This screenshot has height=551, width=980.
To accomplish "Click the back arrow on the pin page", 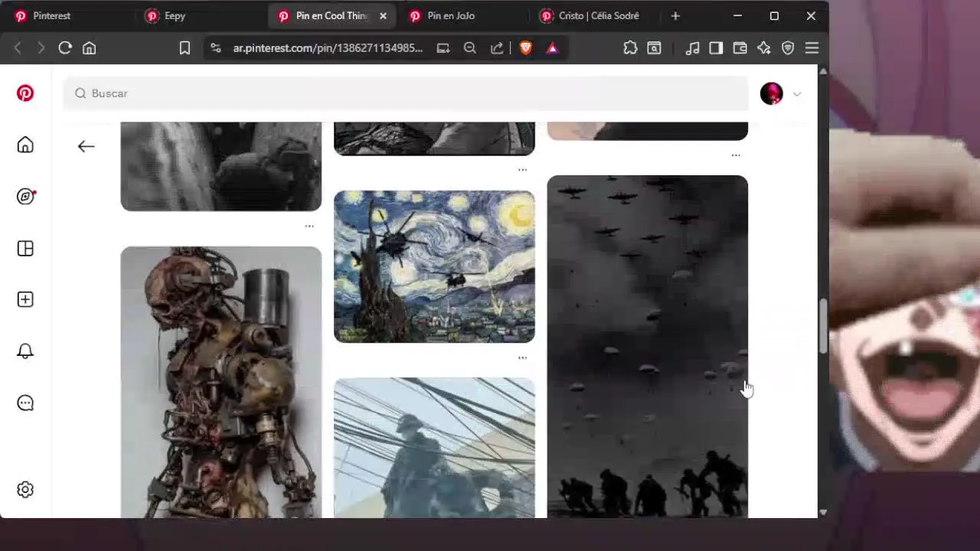I will pos(86,146).
